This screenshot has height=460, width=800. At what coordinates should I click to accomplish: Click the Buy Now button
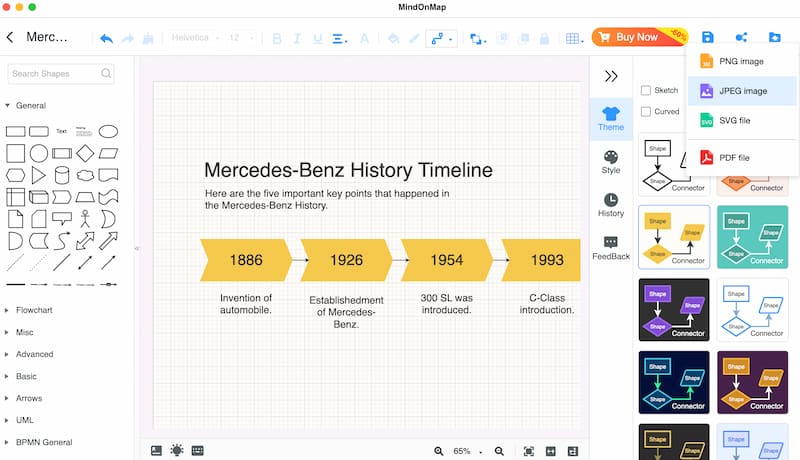pos(639,37)
